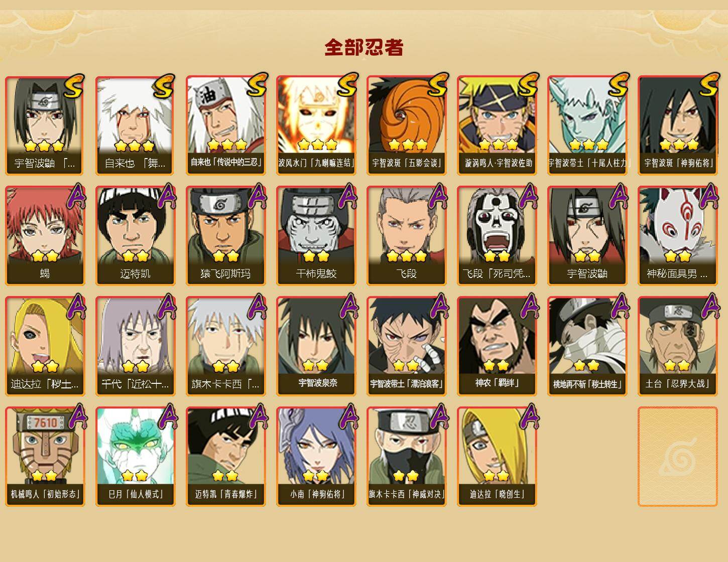Choose the 猿飞阿斯玛 ninja portrait

[x=226, y=235]
